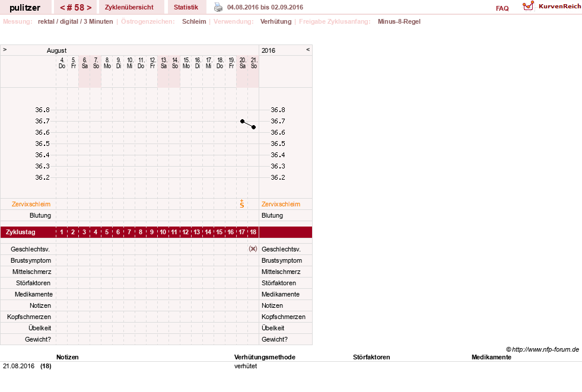Screen dimensions: 582x392
Task: Click the Zyklustag row label
Action: point(21,232)
